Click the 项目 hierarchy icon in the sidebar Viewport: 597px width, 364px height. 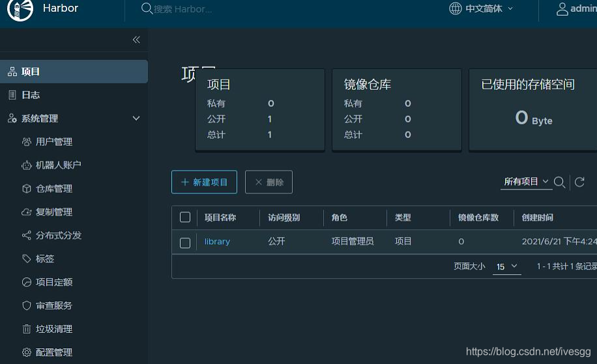[x=12, y=72]
